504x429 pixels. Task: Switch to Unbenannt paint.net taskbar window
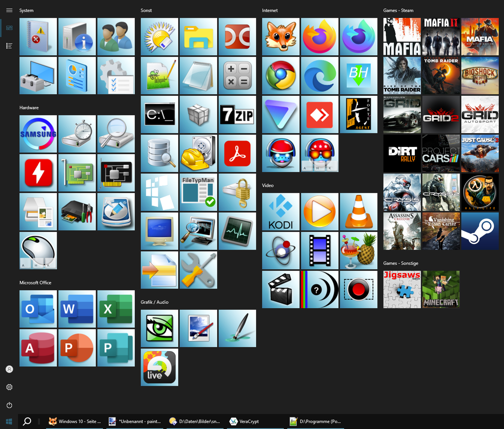tap(135, 422)
